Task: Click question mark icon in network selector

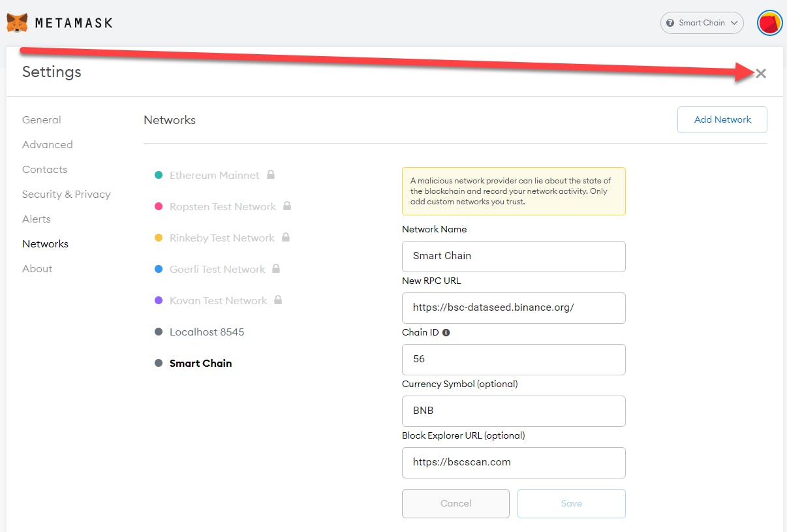Action: tap(670, 23)
